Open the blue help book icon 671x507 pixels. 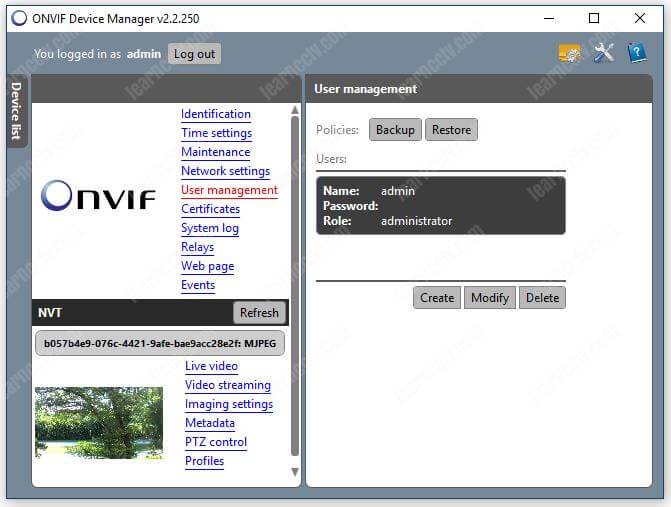point(637,53)
